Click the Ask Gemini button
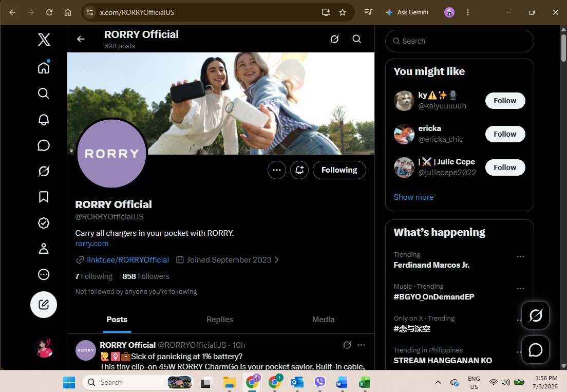The image size is (567, 392). [x=407, y=12]
